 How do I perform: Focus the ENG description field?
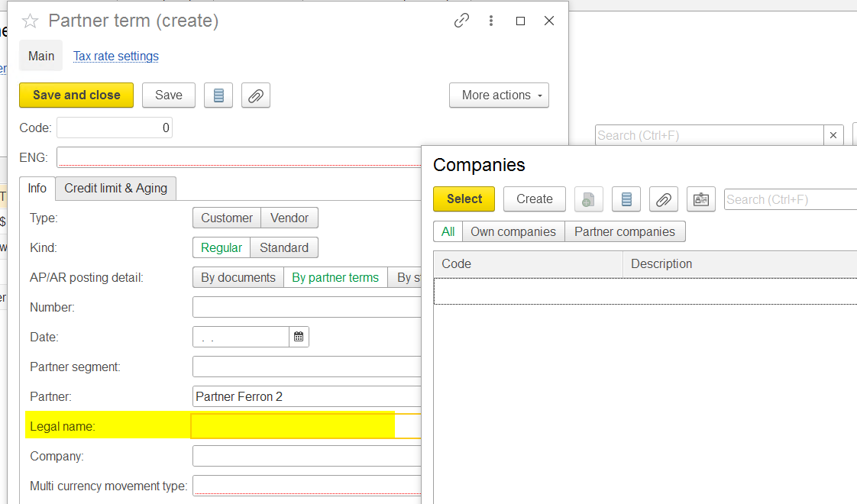[x=239, y=157]
